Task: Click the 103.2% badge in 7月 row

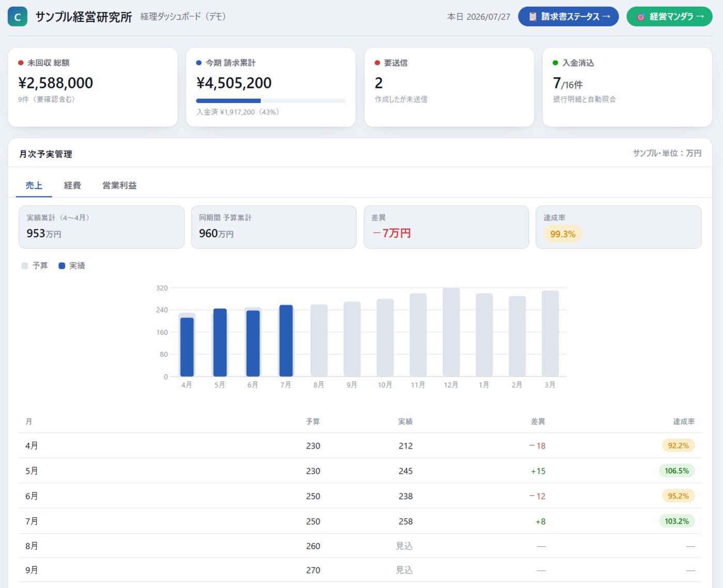Action: click(677, 521)
